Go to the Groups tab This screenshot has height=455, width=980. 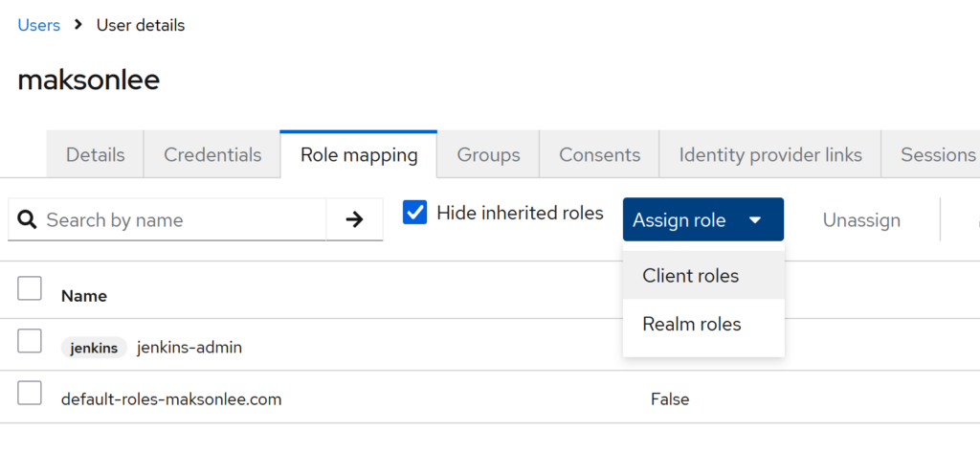click(x=488, y=155)
